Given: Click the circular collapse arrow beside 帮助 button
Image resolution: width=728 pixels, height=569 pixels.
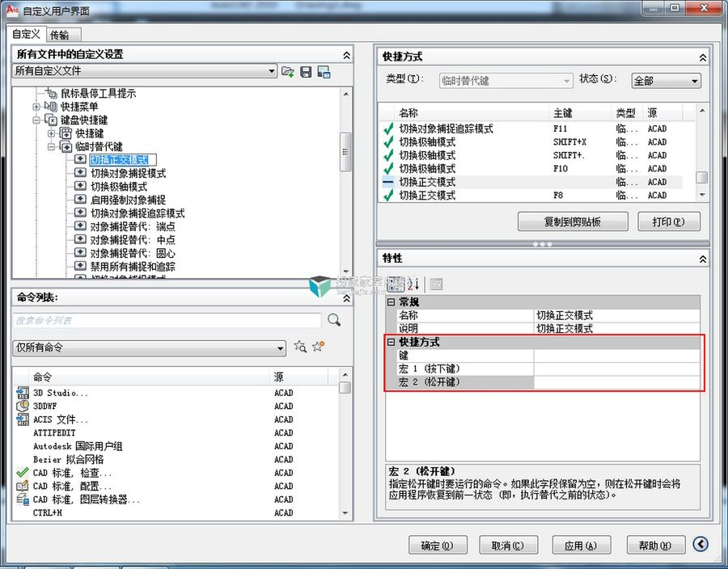Looking at the screenshot, I should pos(700,544).
